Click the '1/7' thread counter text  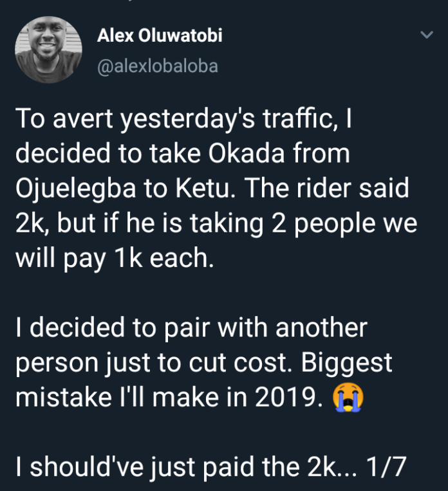point(386,467)
